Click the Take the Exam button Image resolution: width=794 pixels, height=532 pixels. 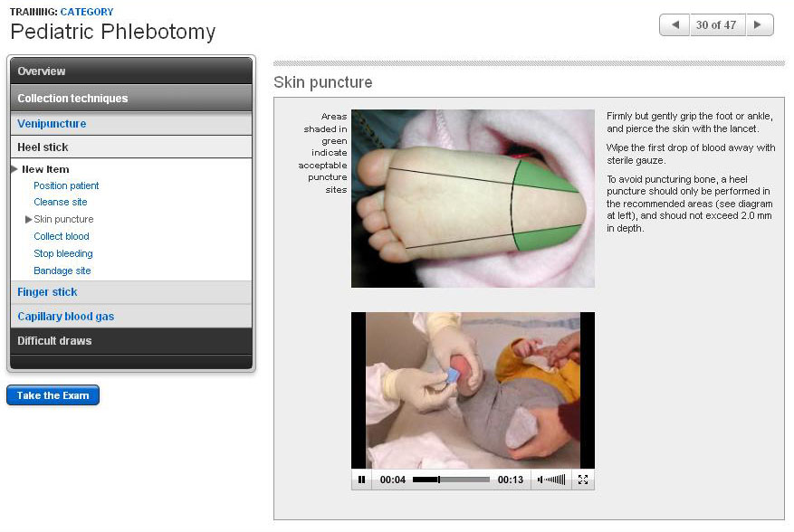click(x=53, y=395)
